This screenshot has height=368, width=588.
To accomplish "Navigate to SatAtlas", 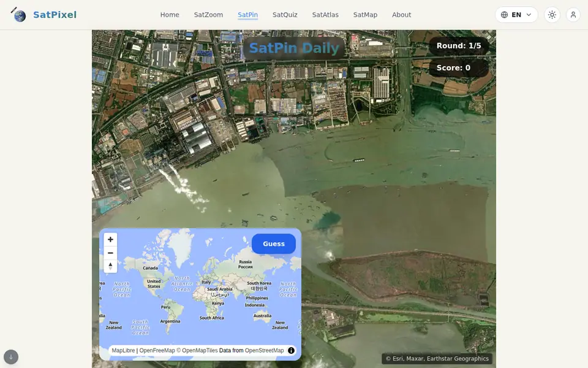I will click(325, 15).
